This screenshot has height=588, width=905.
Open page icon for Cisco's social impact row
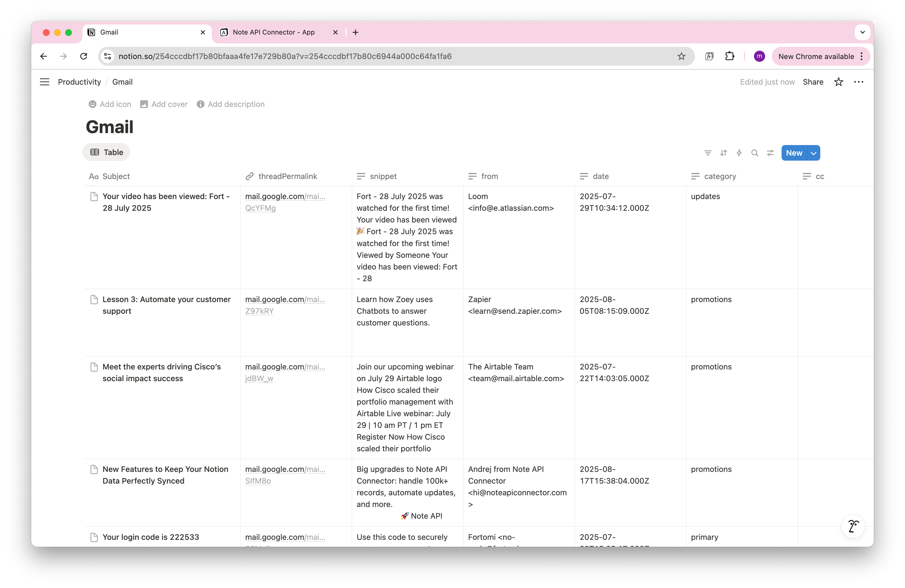[x=94, y=367]
